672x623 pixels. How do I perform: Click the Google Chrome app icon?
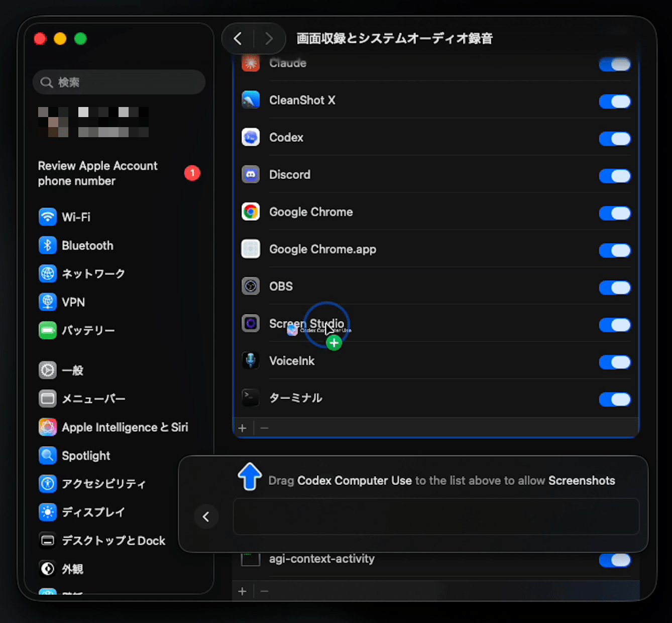point(251,212)
